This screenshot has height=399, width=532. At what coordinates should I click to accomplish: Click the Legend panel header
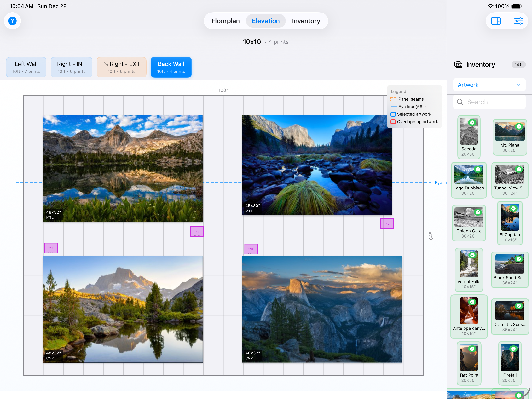[398, 91]
